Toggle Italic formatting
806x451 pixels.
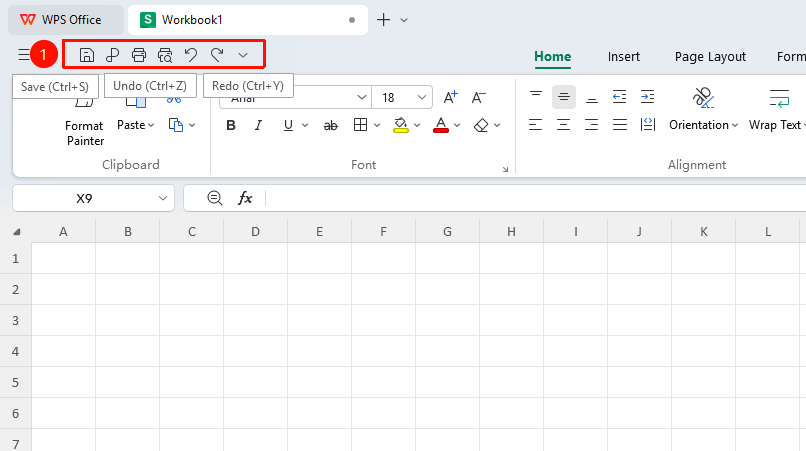[x=258, y=125]
